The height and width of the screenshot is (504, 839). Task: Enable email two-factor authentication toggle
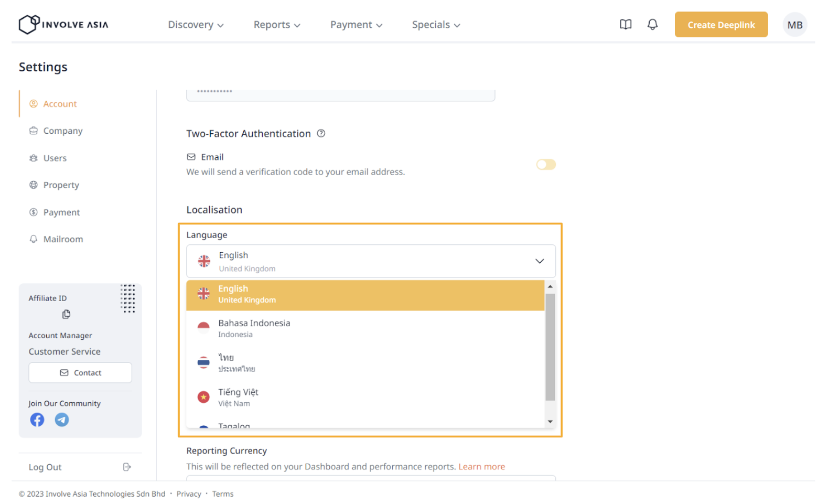tap(545, 165)
